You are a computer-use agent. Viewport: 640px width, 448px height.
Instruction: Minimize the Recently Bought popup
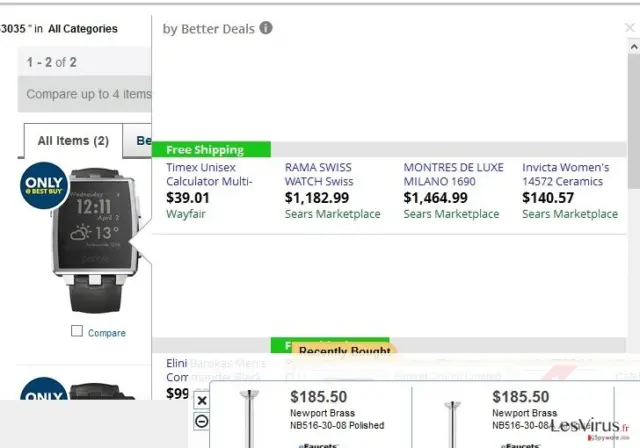tap(202, 421)
